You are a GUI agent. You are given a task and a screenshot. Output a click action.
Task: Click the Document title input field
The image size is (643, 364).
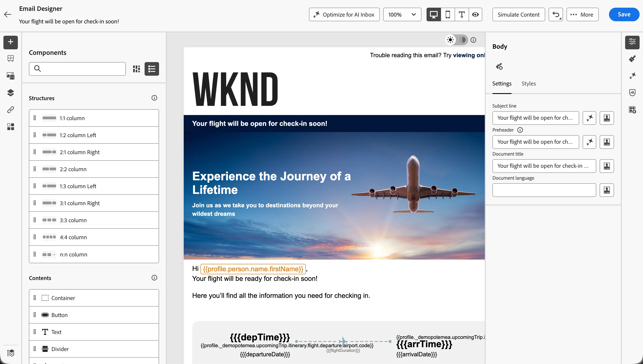(x=544, y=166)
